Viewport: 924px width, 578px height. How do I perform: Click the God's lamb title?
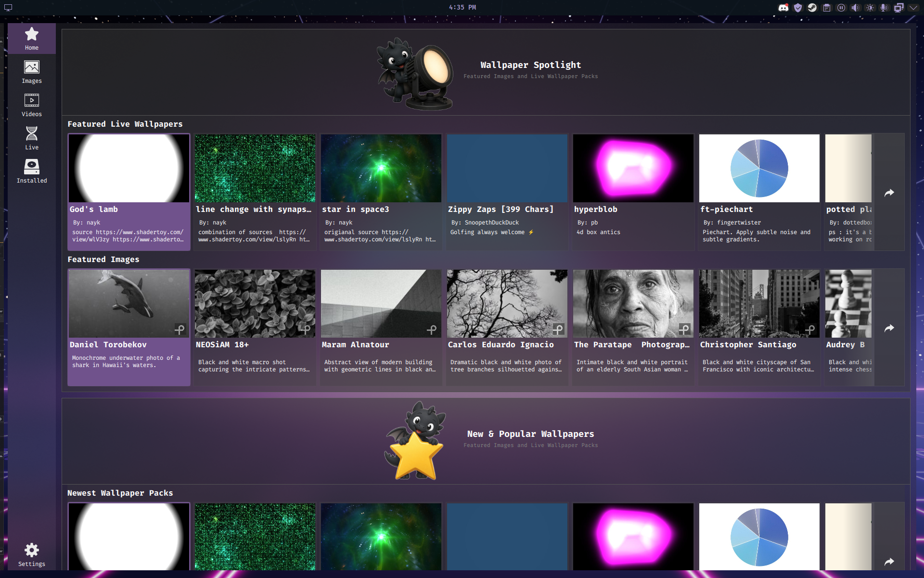pyautogui.click(x=93, y=209)
